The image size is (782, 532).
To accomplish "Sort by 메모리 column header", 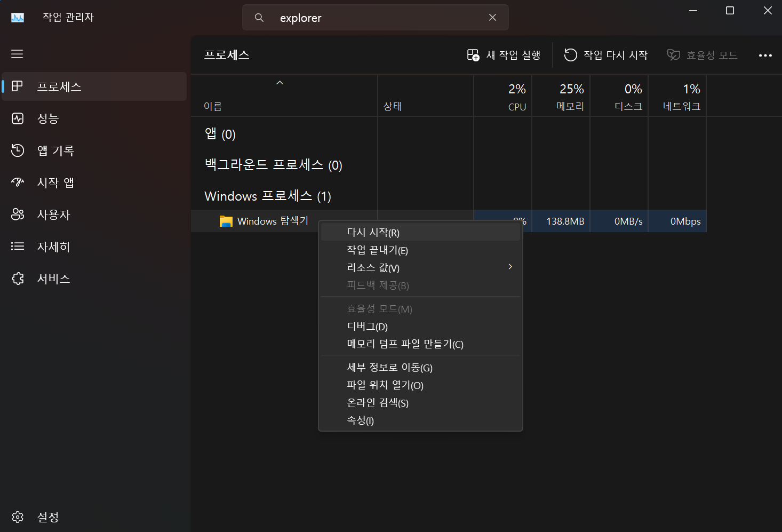I will [561, 96].
